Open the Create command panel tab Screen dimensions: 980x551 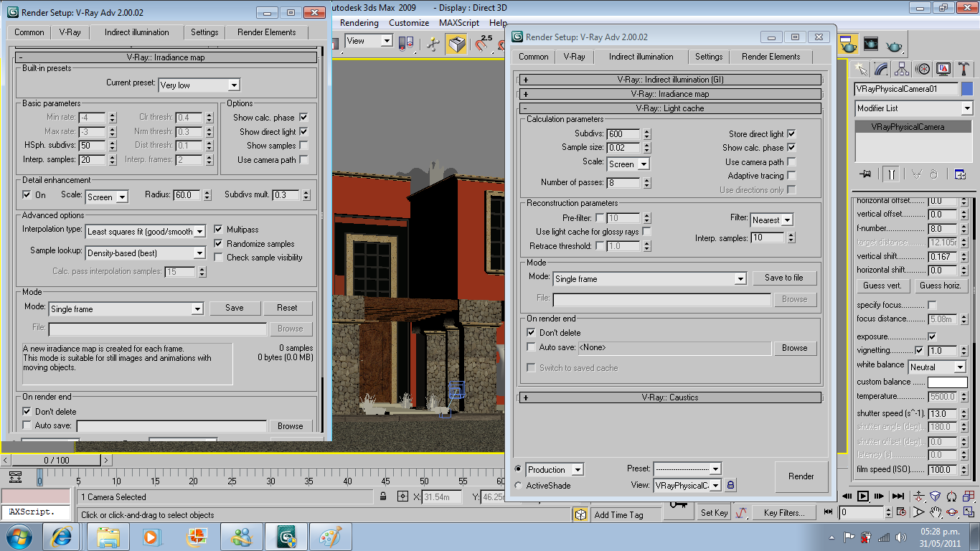[x=861, y=69]
